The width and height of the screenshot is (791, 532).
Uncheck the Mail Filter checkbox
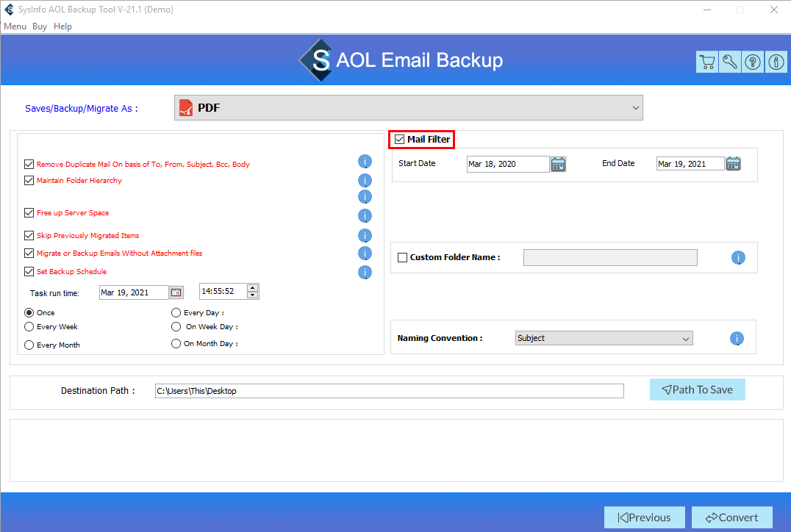pos(400,140)
